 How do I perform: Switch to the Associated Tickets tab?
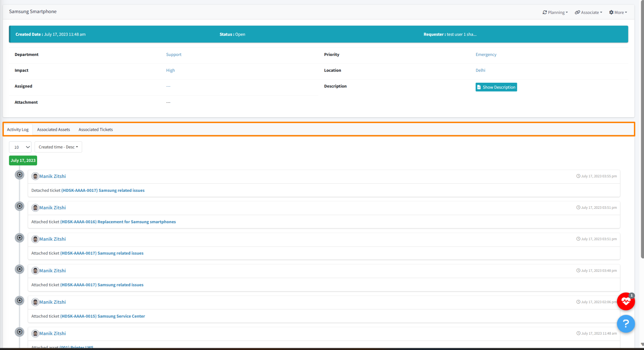click(x=96, y=130)
